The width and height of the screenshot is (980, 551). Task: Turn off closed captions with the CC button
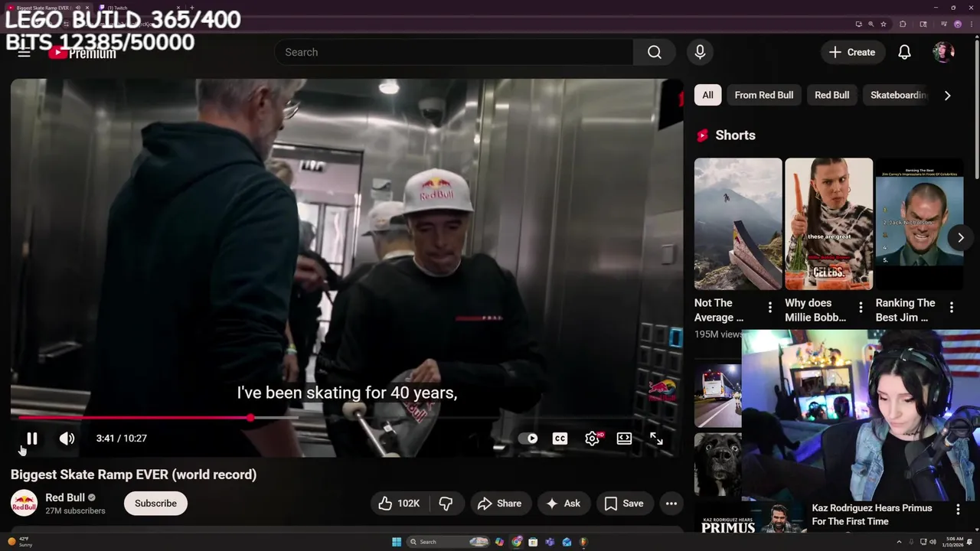coord(560,439)
